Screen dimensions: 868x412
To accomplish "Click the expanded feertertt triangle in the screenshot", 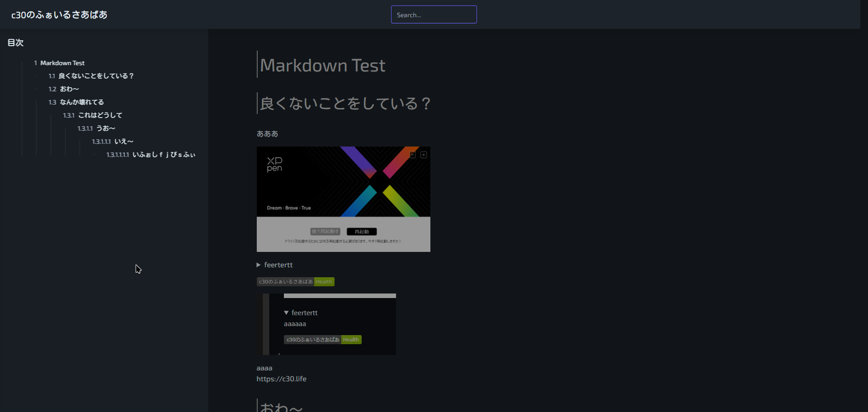I will coord(286,313).
